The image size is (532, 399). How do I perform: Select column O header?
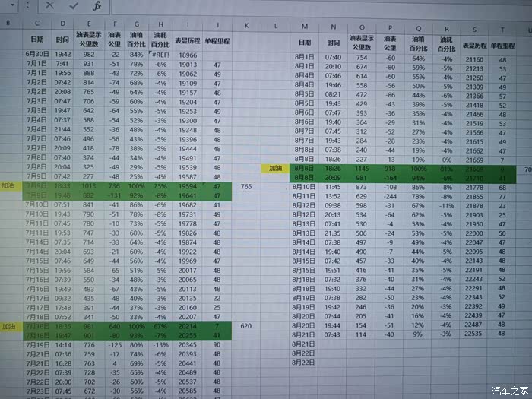(x=362, y=27)
